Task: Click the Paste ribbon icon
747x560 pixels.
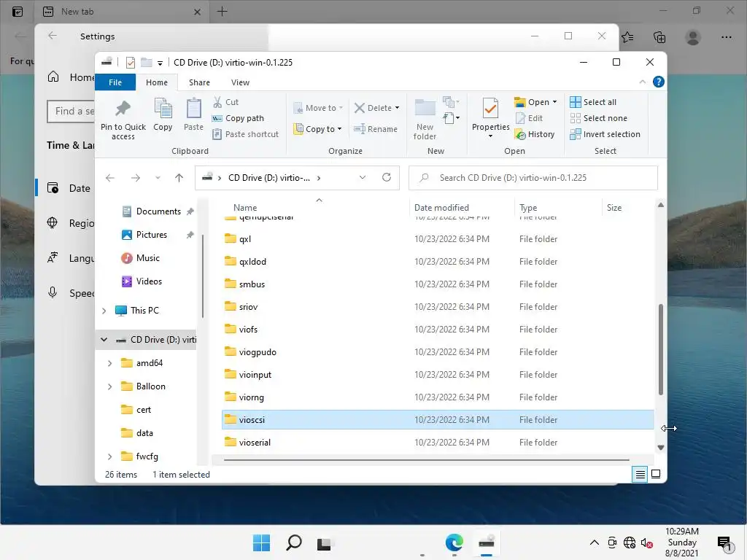Action: coord(193,114)
